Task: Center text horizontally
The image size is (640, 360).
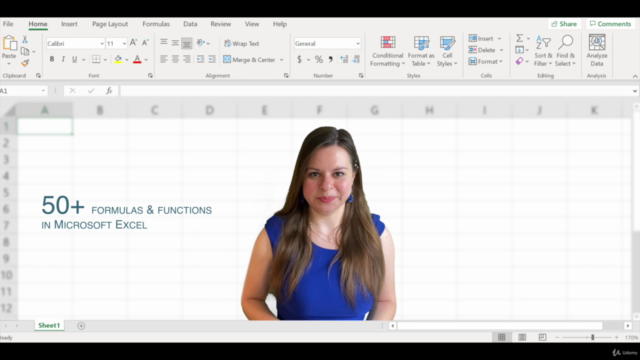Action: tap(175, 60)
